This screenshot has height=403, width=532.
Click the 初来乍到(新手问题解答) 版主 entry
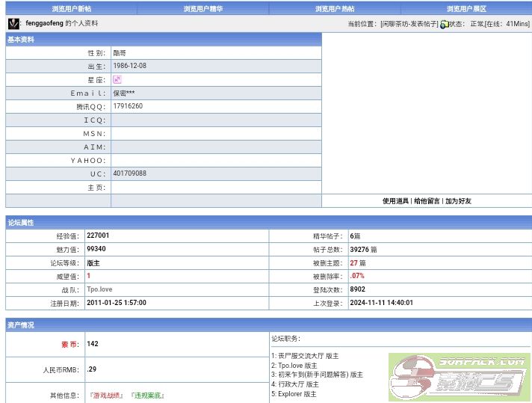[317, 375]
